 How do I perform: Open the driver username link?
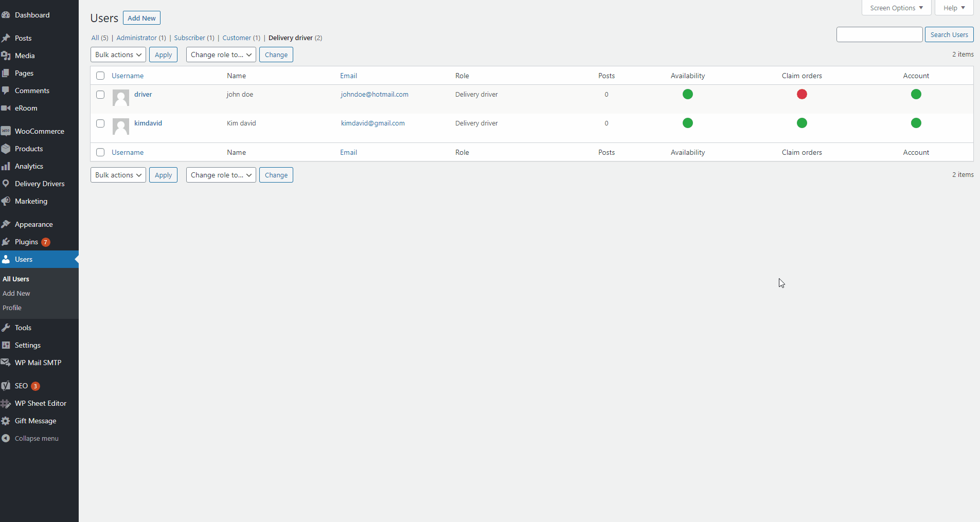pos(143,94)
